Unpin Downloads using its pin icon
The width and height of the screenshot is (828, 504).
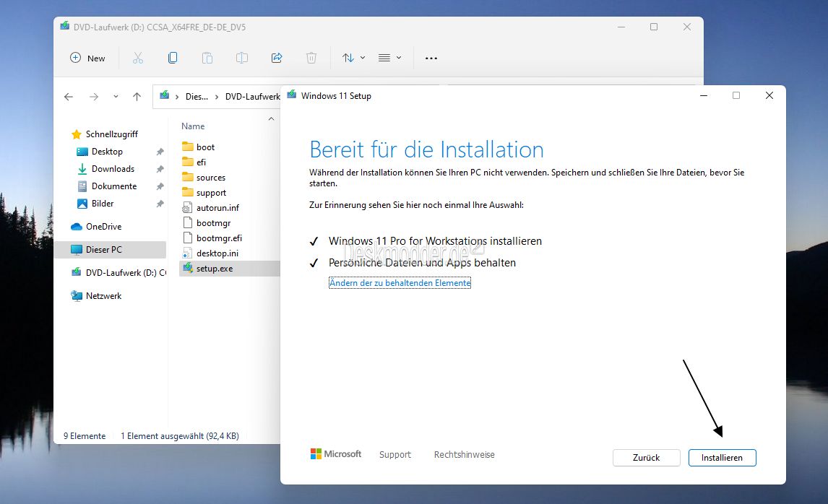[160, 169]
